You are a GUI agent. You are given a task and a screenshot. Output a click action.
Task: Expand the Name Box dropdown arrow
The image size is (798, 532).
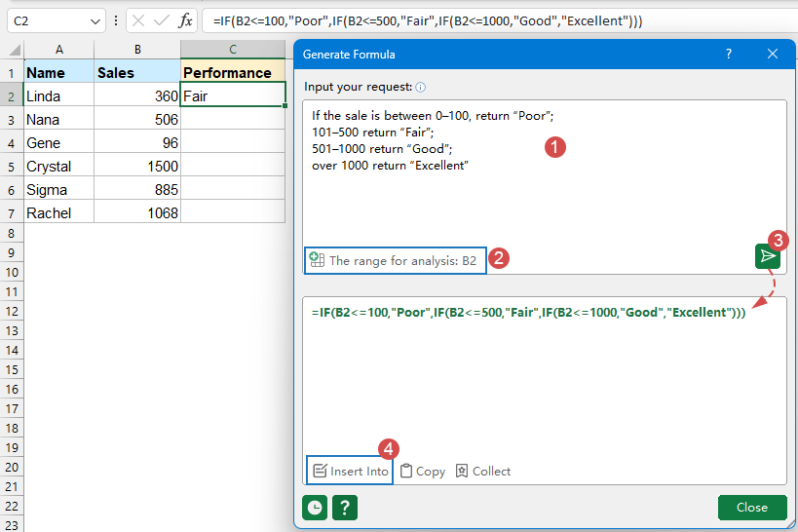click(95, 20)
